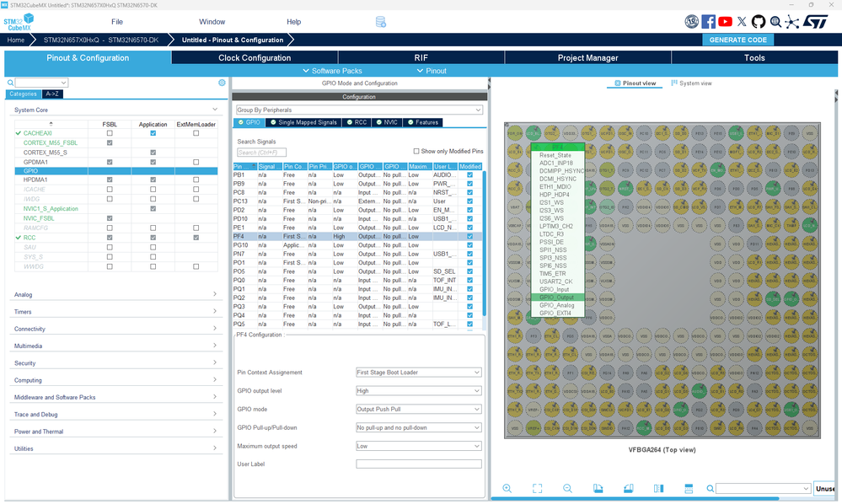Fit the pinout view to screen
842x504 pixels.
[x=537, y=489]
